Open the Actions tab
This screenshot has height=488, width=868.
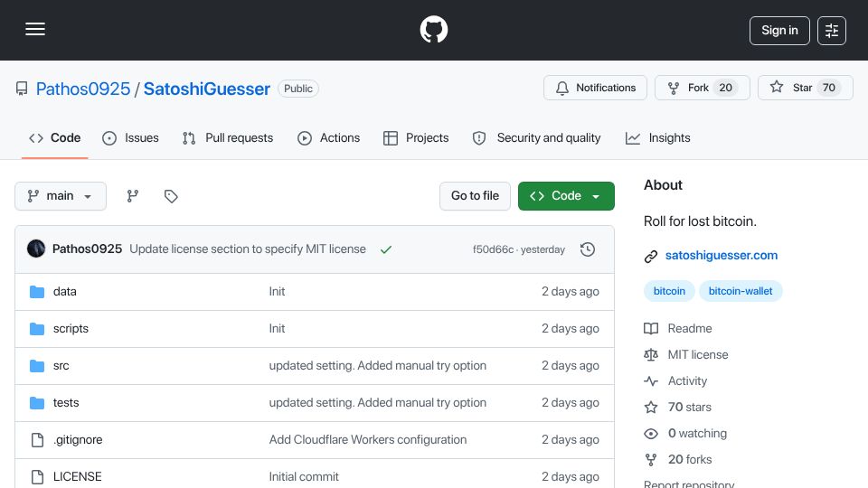coord(328,137)
